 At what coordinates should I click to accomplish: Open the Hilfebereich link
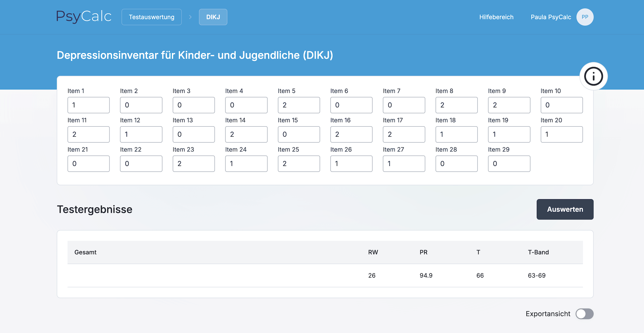(x=496, y=17)
